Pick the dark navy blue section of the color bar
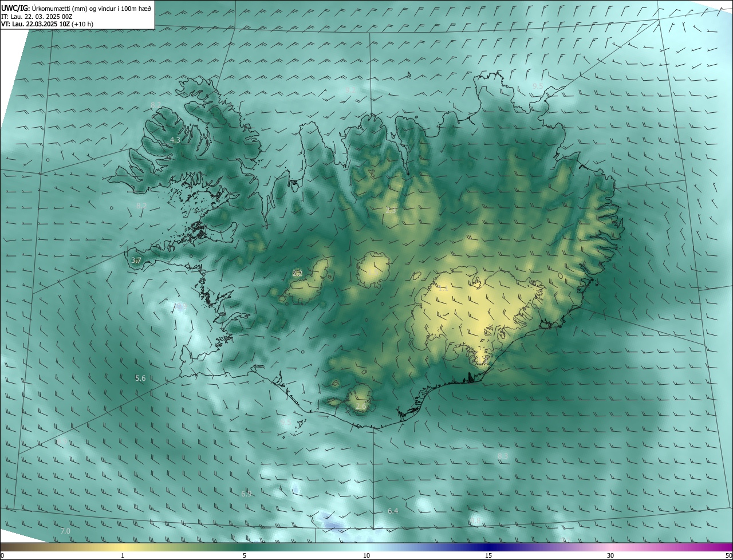733x560 pixels. coord(488,547)
